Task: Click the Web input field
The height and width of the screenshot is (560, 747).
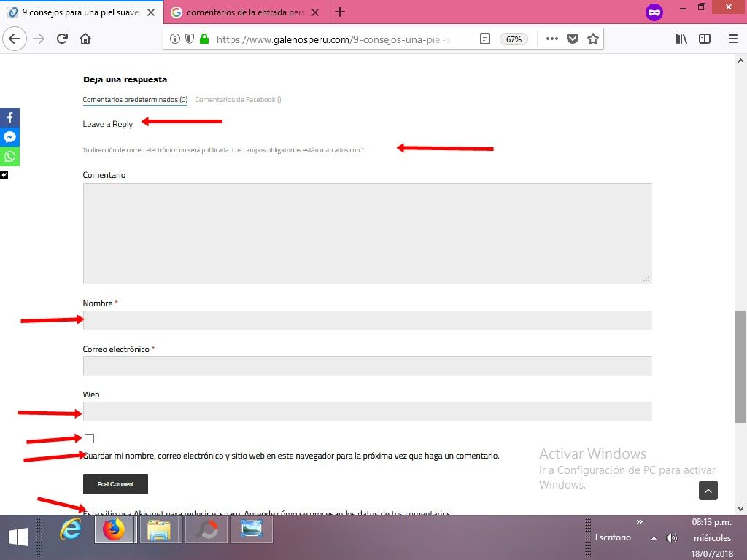Action: 368,411
